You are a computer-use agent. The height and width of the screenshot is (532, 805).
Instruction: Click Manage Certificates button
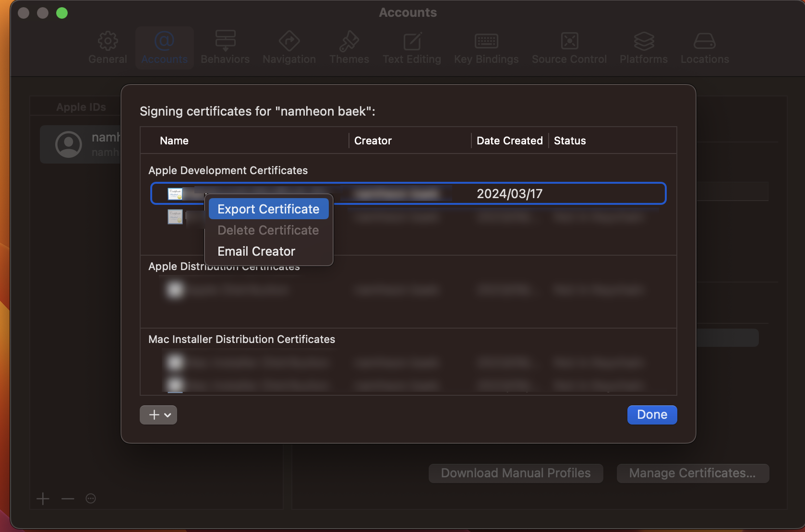693,473
